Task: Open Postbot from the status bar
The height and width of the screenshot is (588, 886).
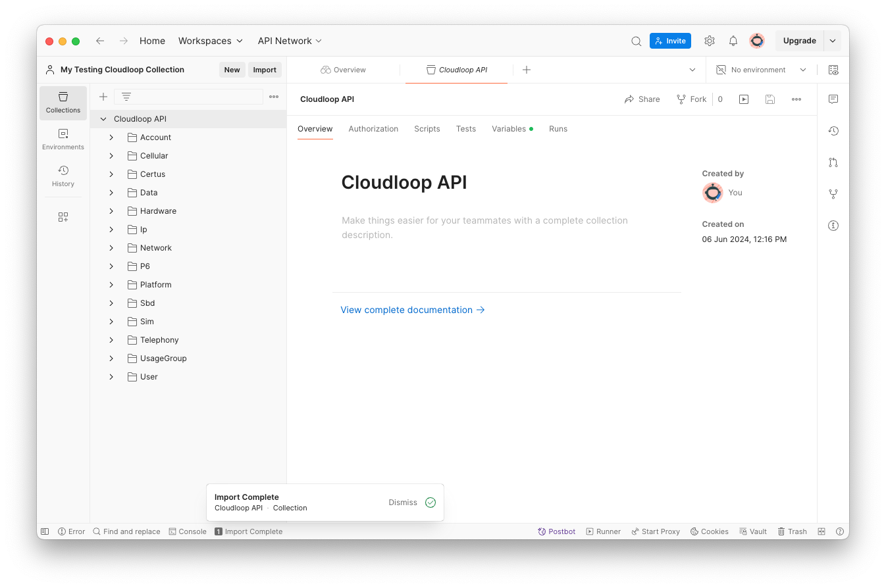Action: click(556, 531)
